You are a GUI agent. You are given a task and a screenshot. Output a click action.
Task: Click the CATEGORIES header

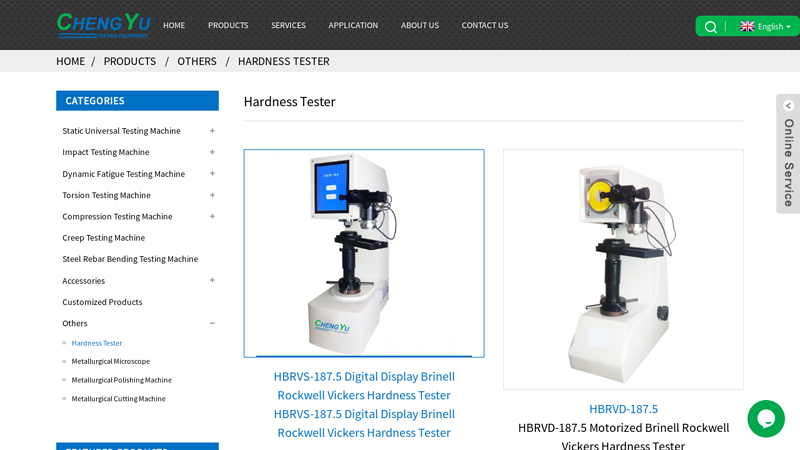tap(137, 101)
